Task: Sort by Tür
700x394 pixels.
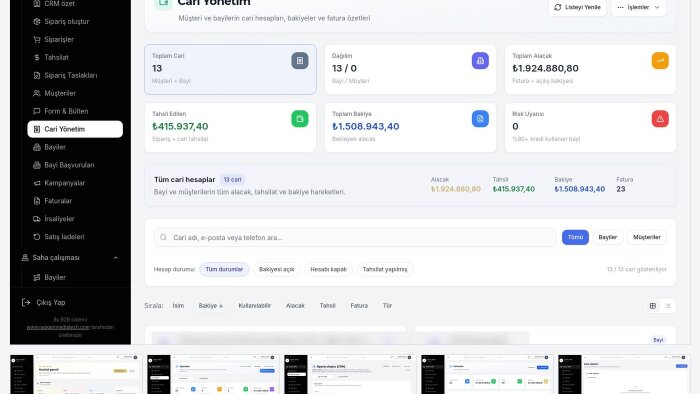Action: (387, 306)
